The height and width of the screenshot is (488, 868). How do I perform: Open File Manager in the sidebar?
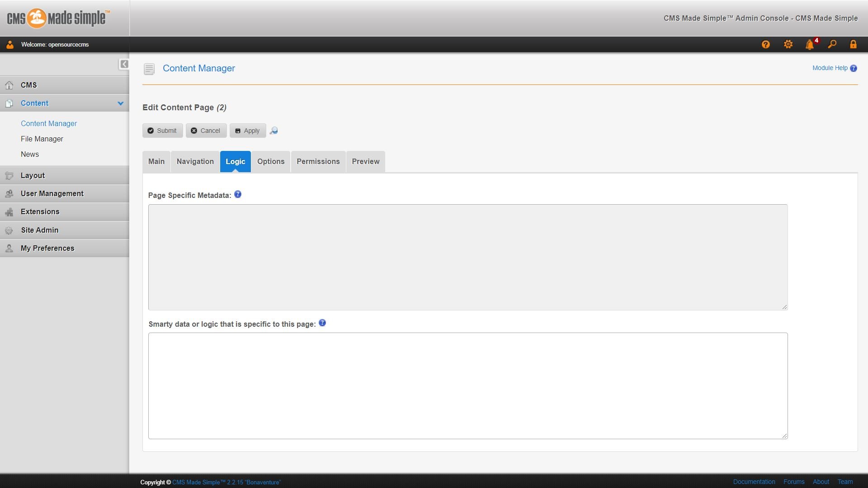42,139
